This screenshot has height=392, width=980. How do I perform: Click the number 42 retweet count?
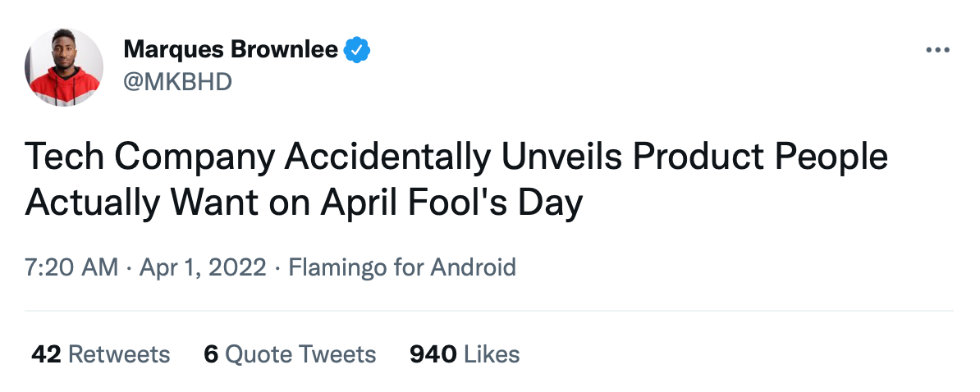click(x=46, y=354)
